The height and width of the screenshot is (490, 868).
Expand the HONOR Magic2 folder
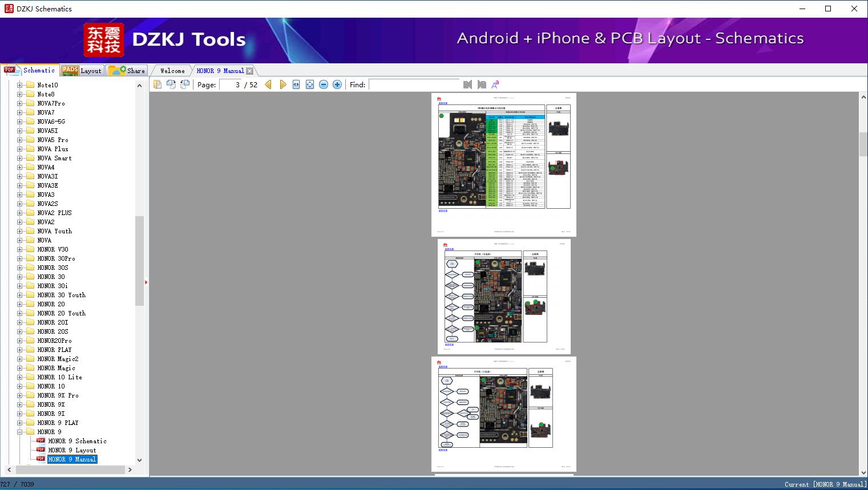coord(19,359)
